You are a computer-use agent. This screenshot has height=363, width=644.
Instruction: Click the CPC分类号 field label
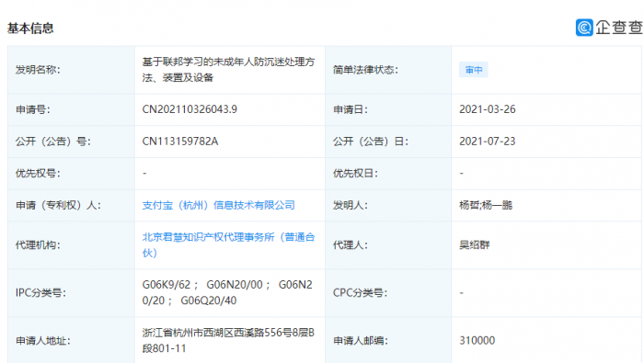tap(360, 293)
